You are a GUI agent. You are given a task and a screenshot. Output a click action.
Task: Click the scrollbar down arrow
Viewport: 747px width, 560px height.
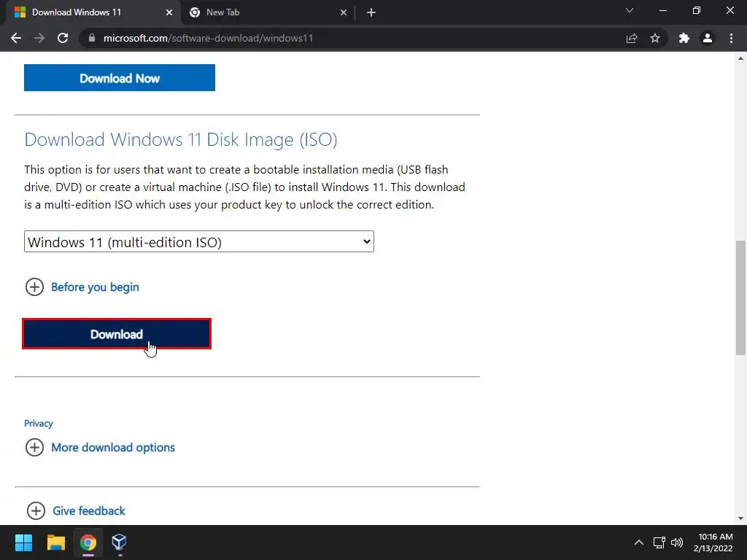pos(740,518)
